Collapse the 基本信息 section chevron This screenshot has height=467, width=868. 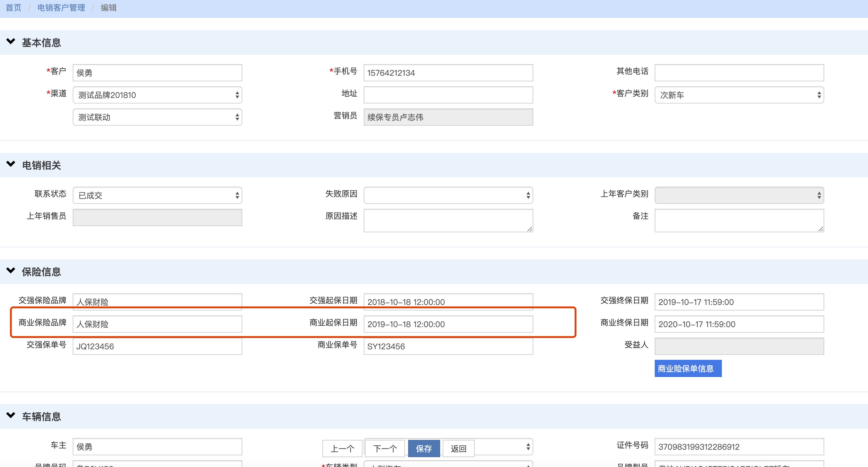[x=11, y=41]
